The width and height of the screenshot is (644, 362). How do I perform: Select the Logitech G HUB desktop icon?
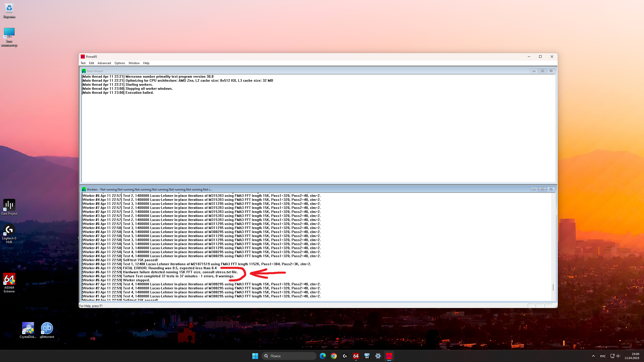coord(9,234)
